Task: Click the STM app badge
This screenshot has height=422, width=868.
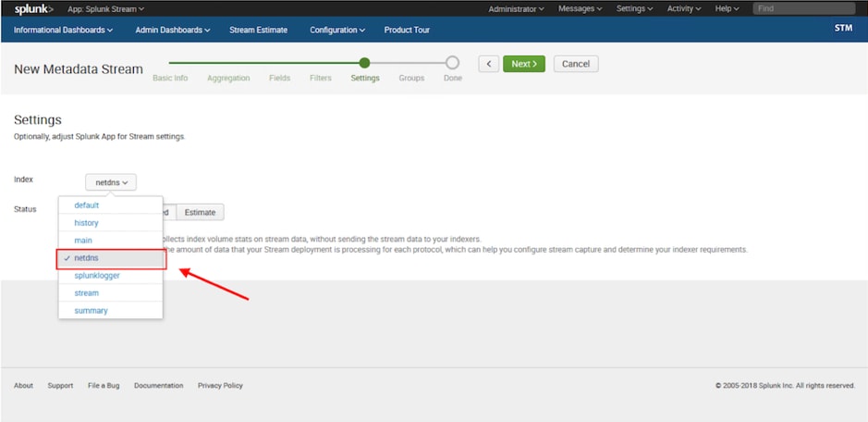Action: click(x=843, y=29)
